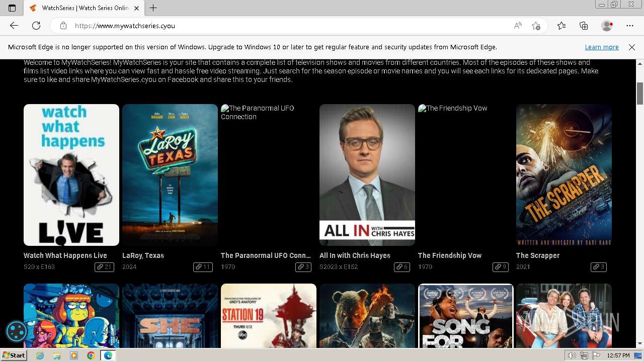Screen dimensions: 644x362
Task: Open the bear horror movie poster
Action: pos(367,316)
